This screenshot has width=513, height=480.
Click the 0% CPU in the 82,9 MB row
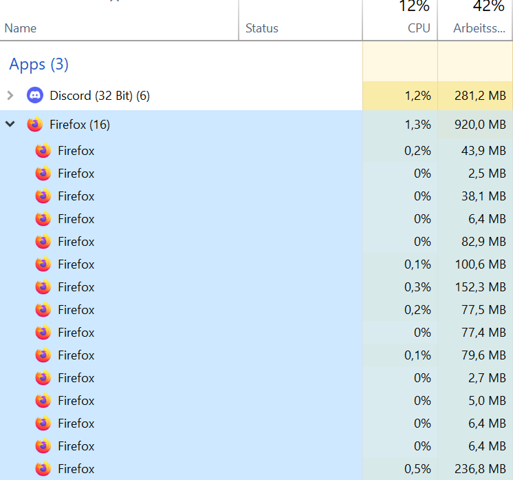tap(422, 241)
